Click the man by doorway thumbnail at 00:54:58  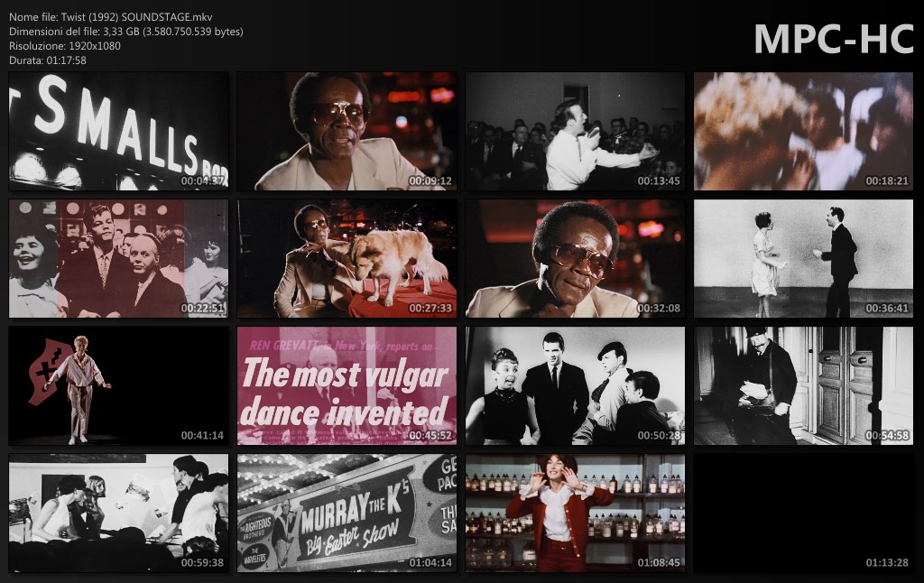click(x=804, y=386)
